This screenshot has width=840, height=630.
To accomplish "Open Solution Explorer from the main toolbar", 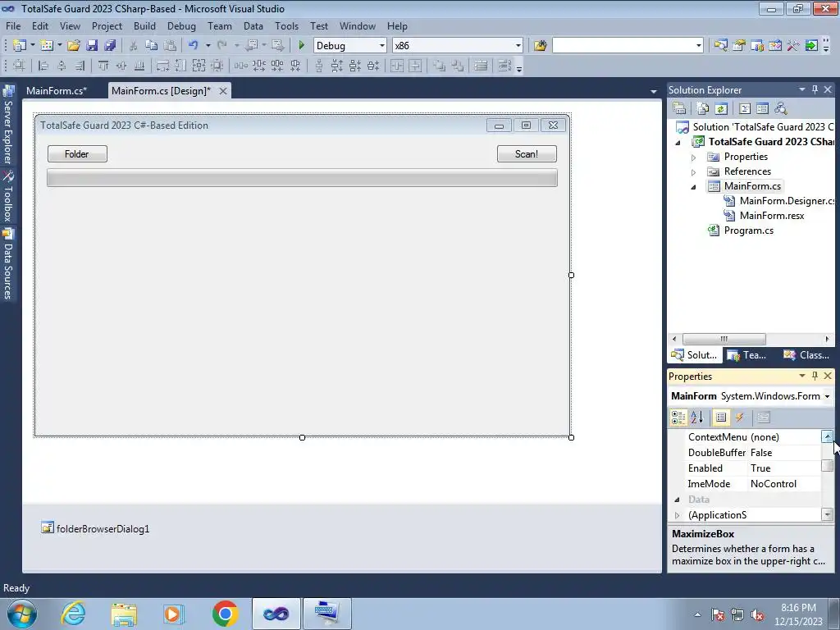I will click(720, 46).
